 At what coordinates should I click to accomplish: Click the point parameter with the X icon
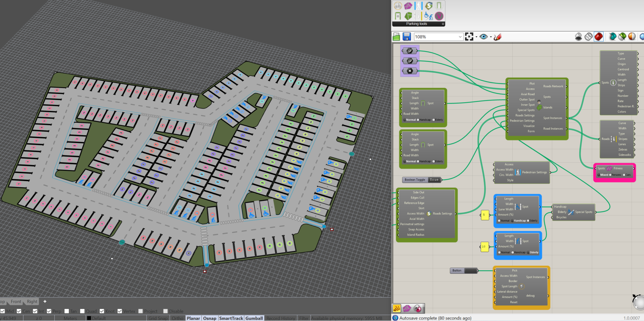click(x=410, y=71)
